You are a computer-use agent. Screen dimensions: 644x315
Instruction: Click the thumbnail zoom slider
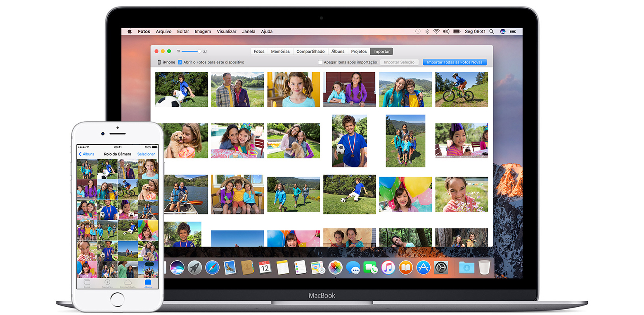191,52
